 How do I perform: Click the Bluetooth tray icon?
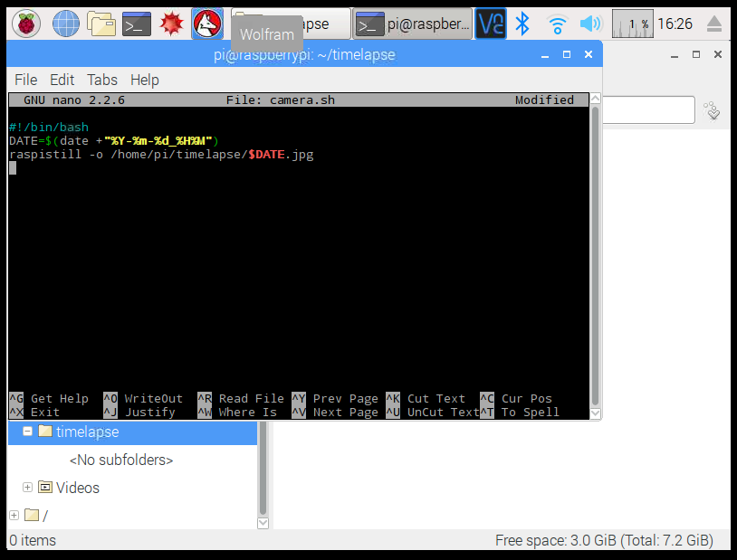(x=522, y=24)
